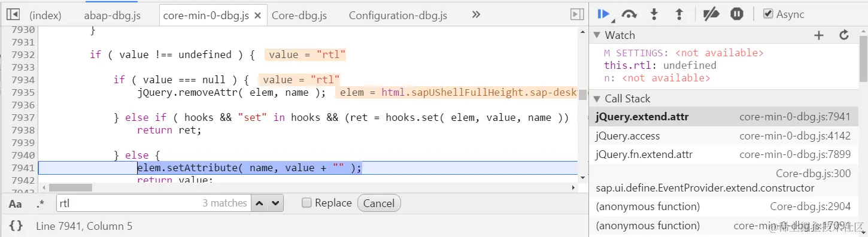Click the Line 7941, Column 5 status text
The image size is (868, 237).
pyautogui.click(x=84, y=226)
